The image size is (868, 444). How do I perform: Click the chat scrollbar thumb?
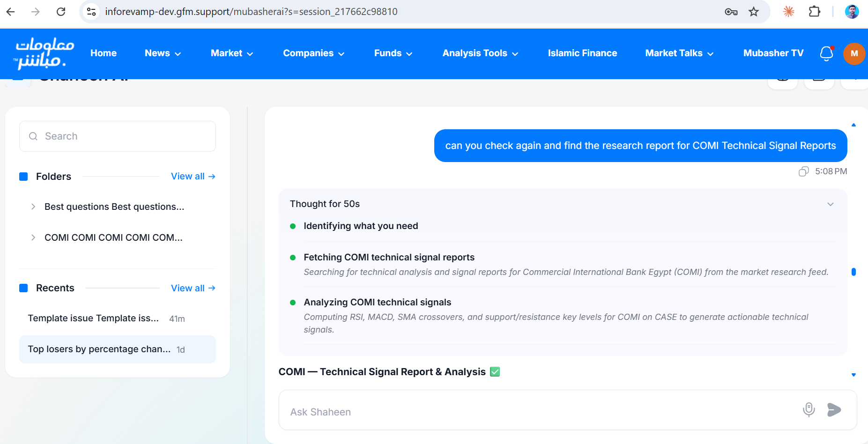tap(853, 272)
